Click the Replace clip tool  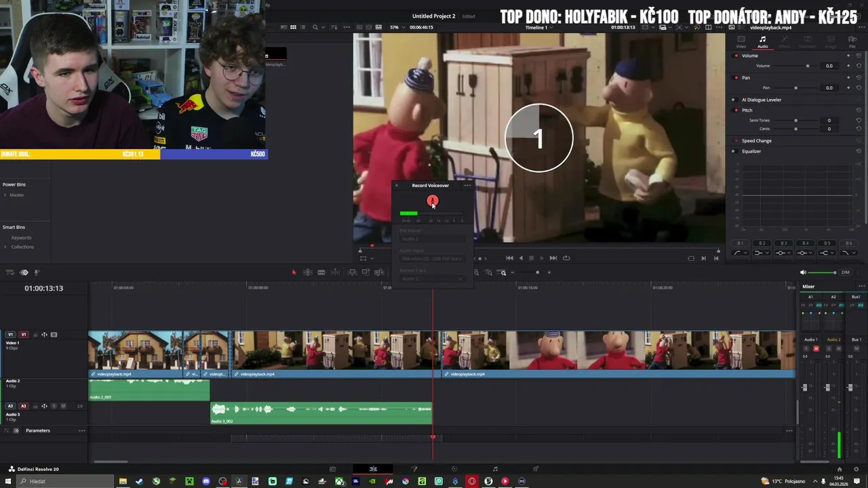[x=379, y=272]
